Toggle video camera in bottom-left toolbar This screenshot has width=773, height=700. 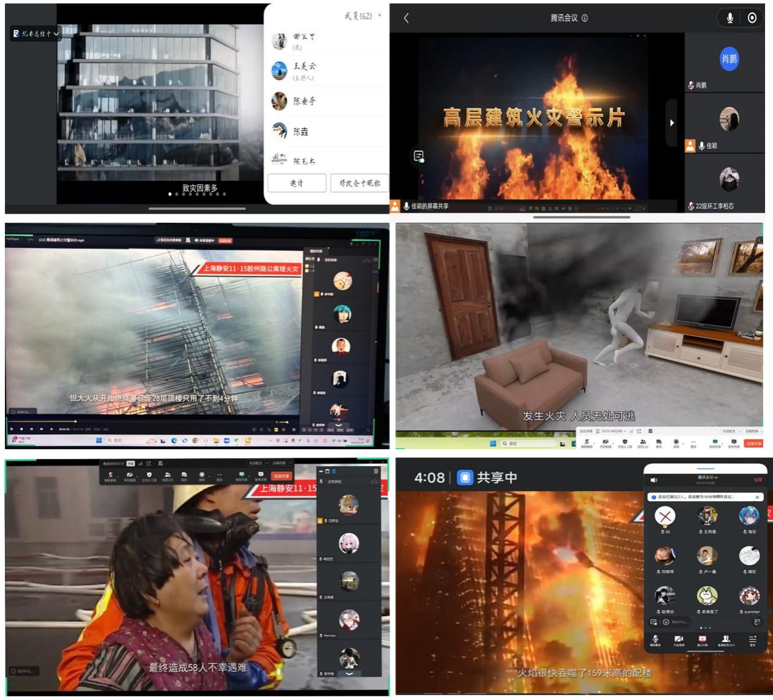(x=130, y=475)
